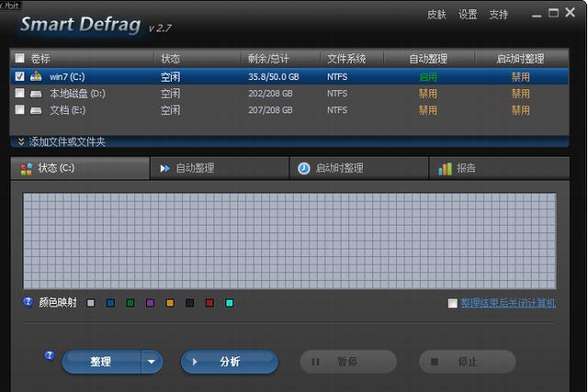Screen dimensions: 588x392
Task: Click the gray color legend swatch
Action: pyautogui.click(x=91, y=303)
